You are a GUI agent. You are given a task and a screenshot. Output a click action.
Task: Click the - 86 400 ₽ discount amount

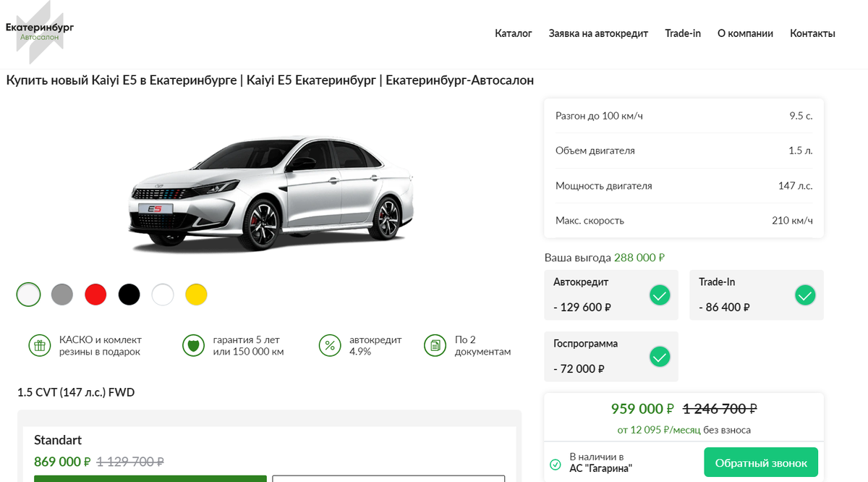724,307
